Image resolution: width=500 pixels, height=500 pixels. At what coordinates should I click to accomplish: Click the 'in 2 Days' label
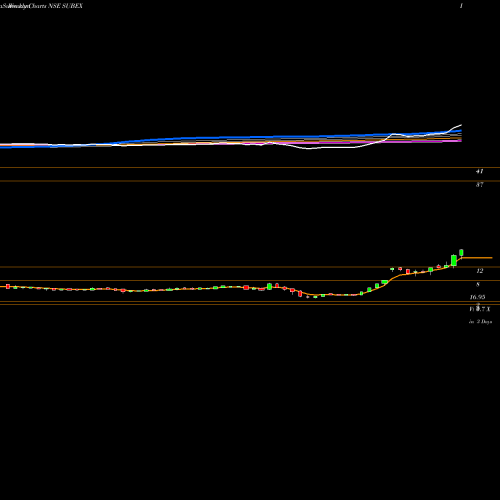click(480, 322)
